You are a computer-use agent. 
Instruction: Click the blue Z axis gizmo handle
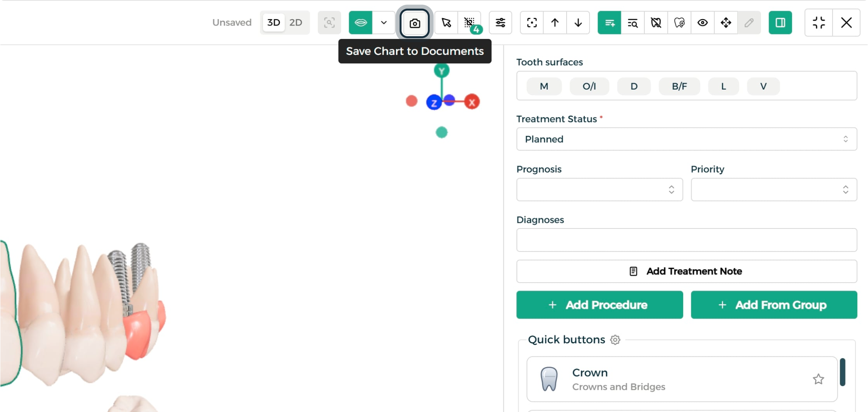pyautogui.click(x=434, y=103)
